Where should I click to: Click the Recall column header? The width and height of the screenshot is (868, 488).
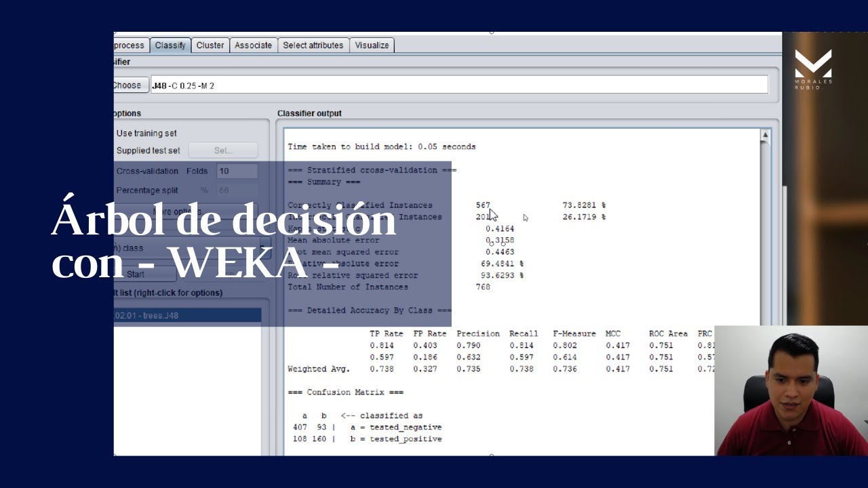pos(524,333)
